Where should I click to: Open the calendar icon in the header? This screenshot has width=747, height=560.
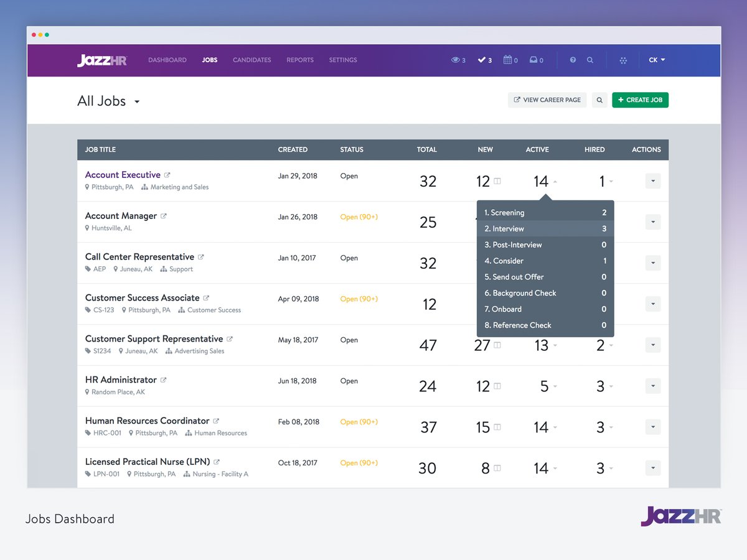pos(509,60)
